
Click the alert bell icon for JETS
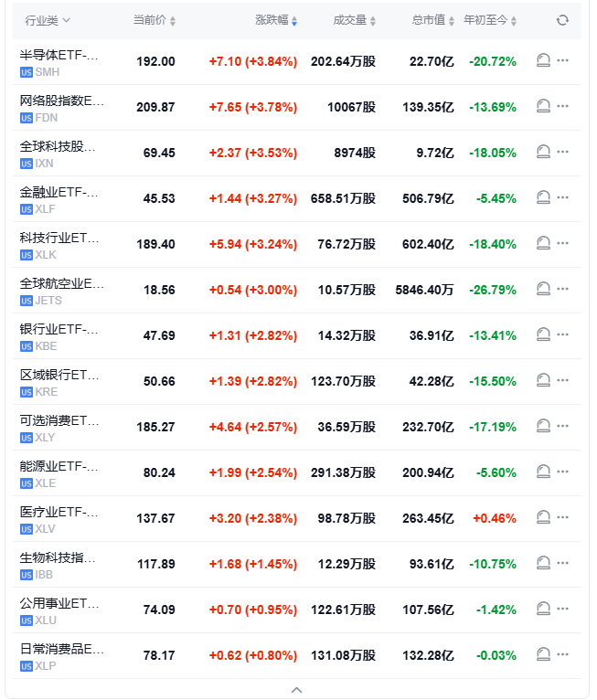point(543,290)
